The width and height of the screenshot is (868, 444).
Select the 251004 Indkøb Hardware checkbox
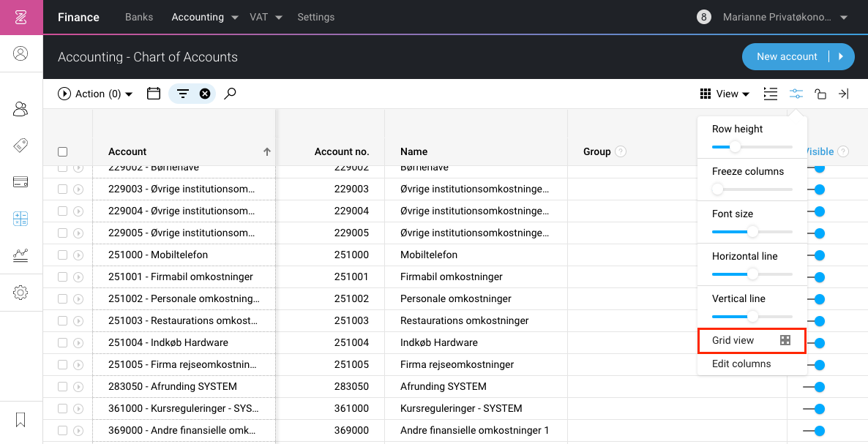pos(62,343)
